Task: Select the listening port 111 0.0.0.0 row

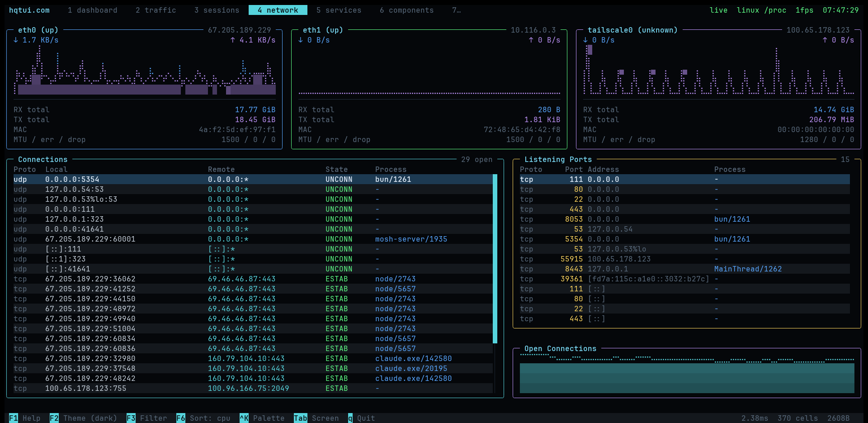Action: tap(685, 179)
